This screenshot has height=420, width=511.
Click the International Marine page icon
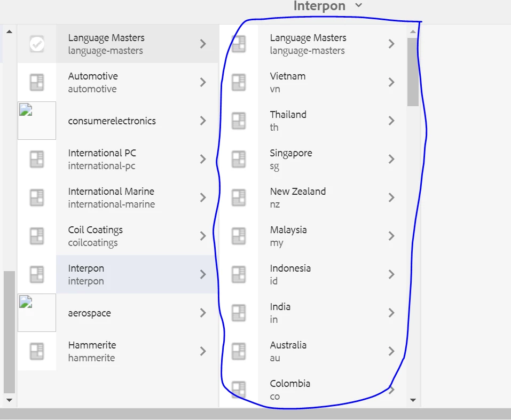(37, 197)
